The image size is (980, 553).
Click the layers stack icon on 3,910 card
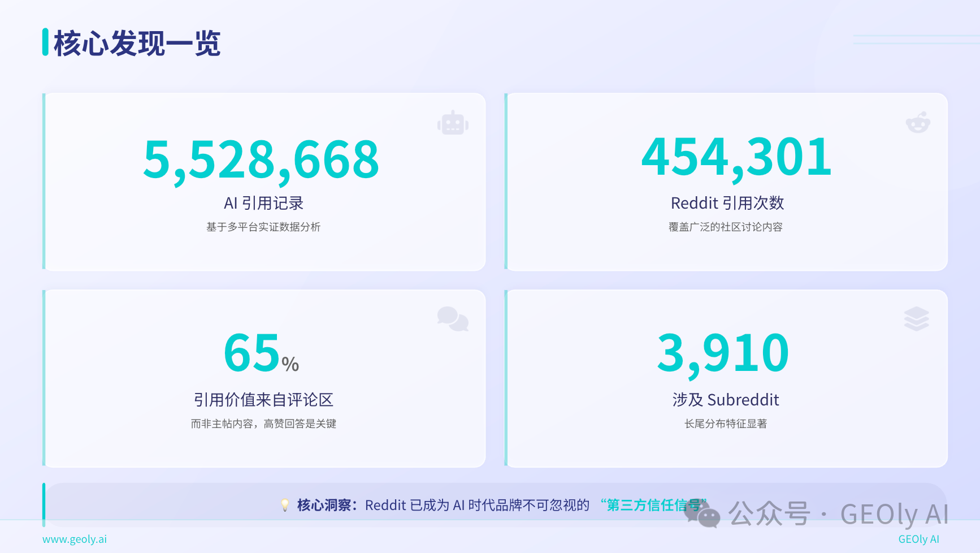pos(916,319)
